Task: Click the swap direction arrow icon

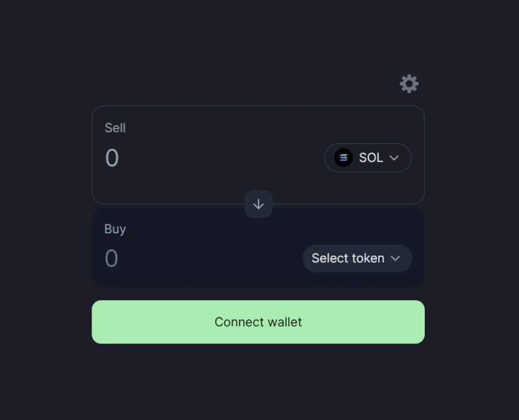Action: [x=258, y=204]
